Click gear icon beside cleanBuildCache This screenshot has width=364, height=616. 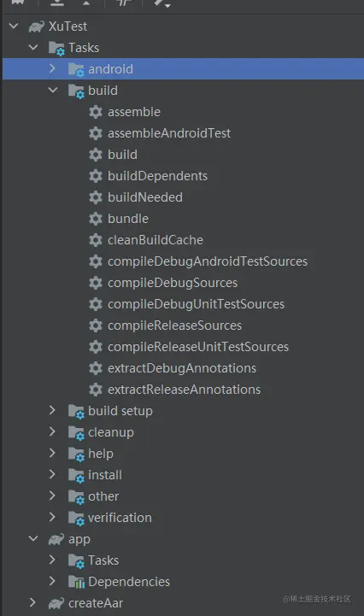(x=96, y=240)
